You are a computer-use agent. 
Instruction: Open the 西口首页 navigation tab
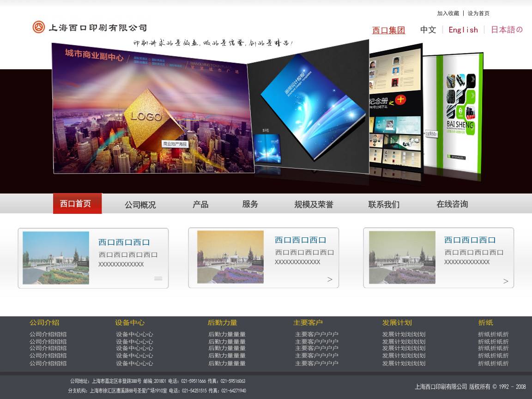pyautogui.click(x=77, y=204)
